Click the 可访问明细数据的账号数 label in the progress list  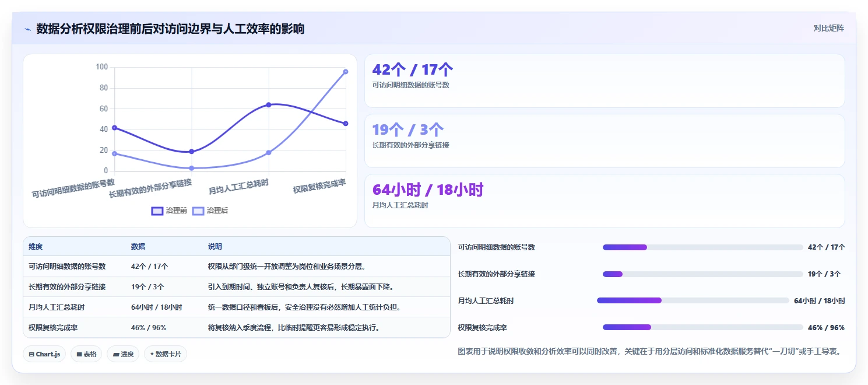(x=497, y=247)
